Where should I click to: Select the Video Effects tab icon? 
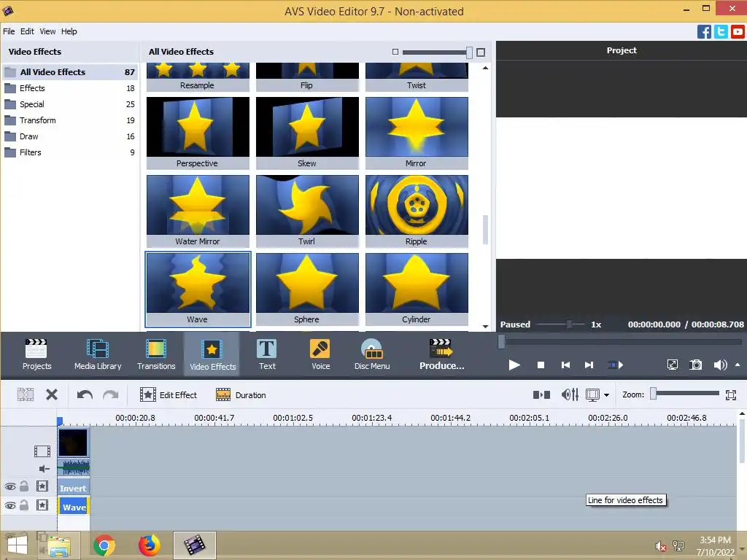(x=212, y=354)
